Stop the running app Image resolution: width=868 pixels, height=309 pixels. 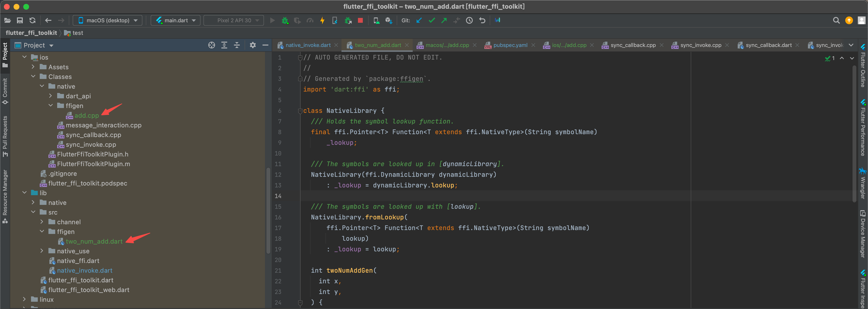point(360,21)
